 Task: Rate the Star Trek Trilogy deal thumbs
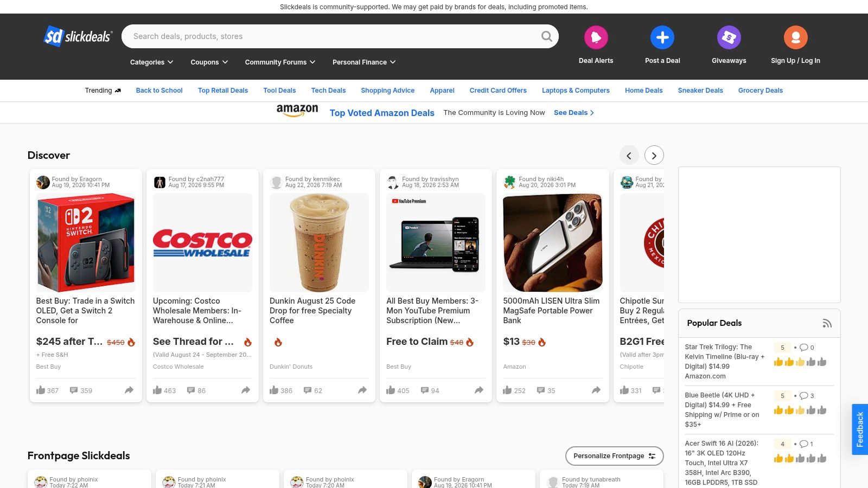(x=800, y=362)
